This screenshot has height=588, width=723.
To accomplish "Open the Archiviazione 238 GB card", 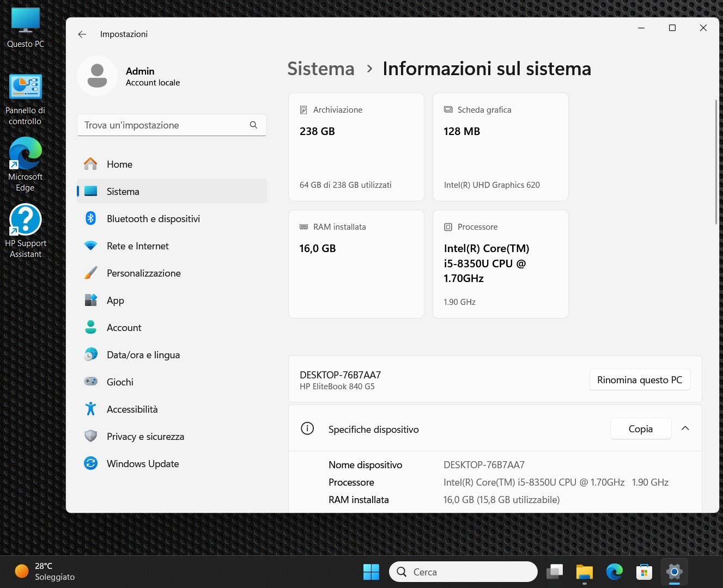I will coord(356,147).
